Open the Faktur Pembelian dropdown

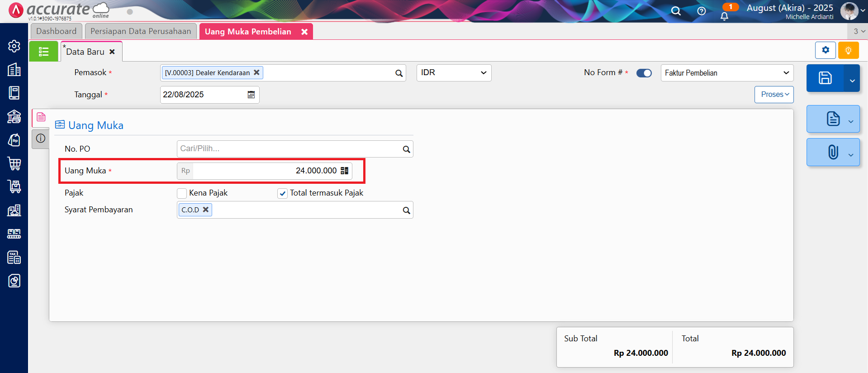pos(727,73)
